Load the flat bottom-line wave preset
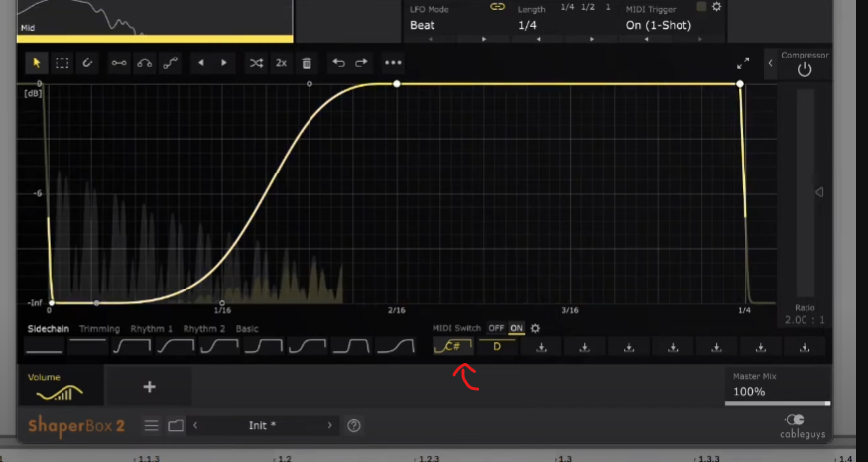The width and height of the screenshot is (868, 462). [45, 347]
